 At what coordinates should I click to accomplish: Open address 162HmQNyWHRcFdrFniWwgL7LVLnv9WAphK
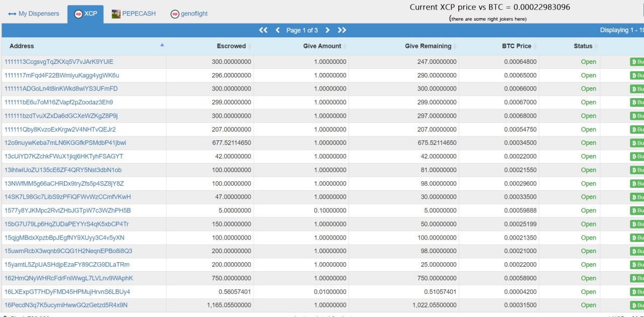69,278
